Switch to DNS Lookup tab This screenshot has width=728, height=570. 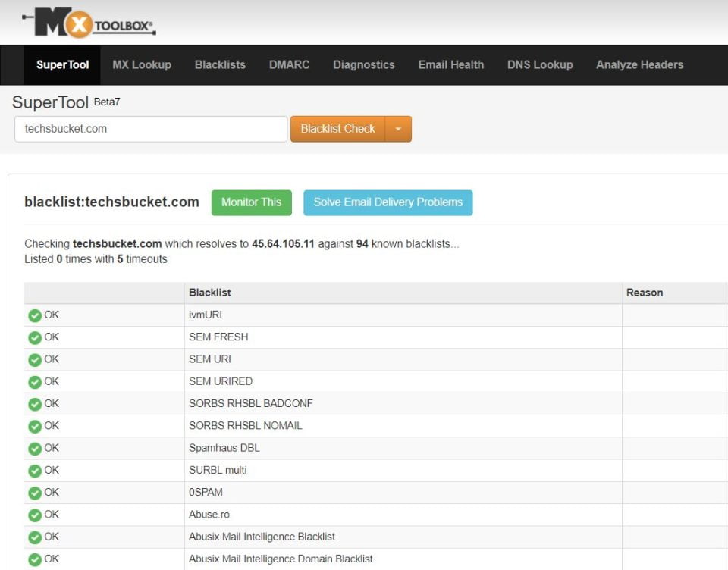click(x=540, y=65)
